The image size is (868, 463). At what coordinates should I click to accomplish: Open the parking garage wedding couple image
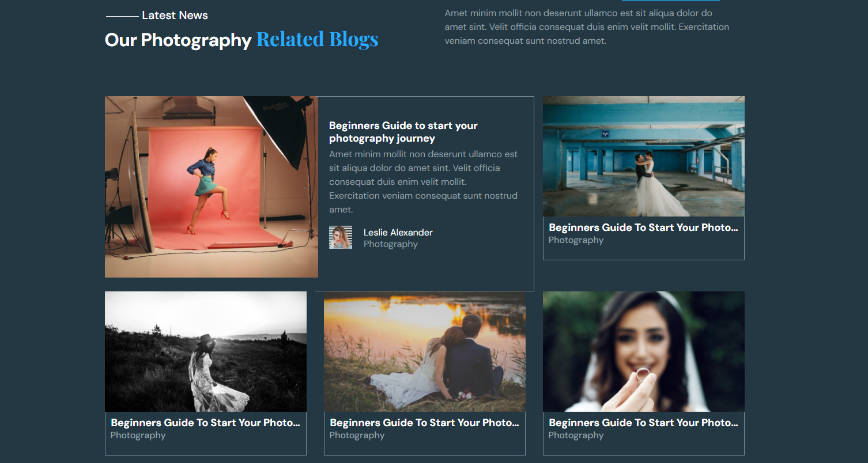tap(643, 156)
